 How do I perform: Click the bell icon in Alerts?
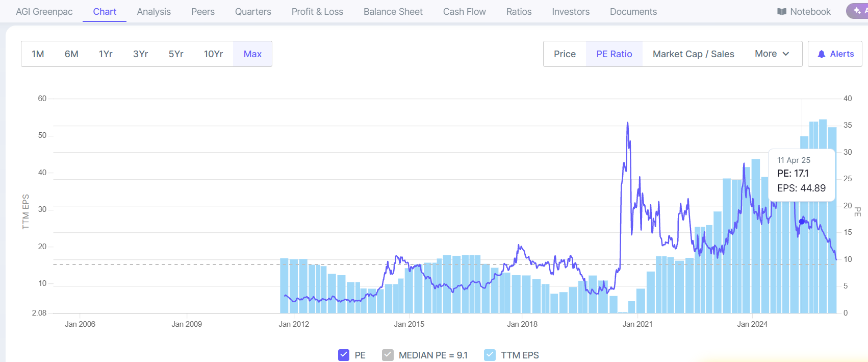point(821,54)
